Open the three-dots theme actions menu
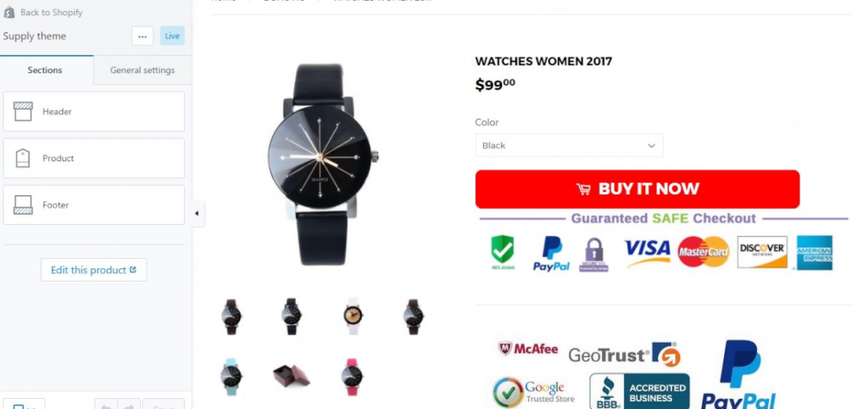Screen dimensions: 868x409 coord(142,36)
